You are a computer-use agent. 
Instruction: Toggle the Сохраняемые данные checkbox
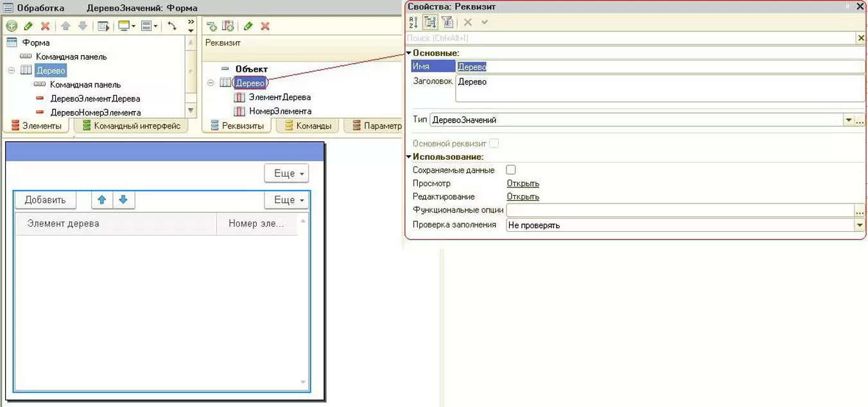(x=511, y=170)
